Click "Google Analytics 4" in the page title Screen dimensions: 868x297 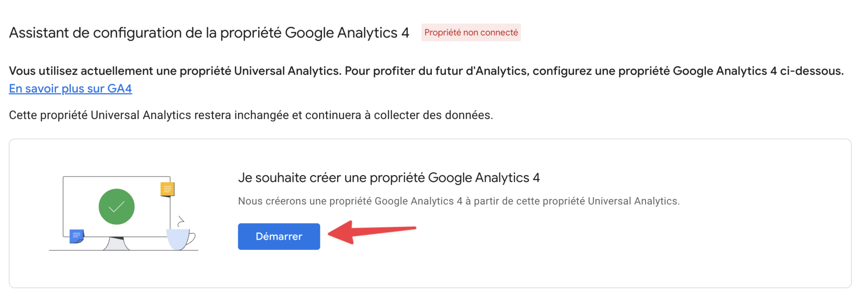coord(347,33)
